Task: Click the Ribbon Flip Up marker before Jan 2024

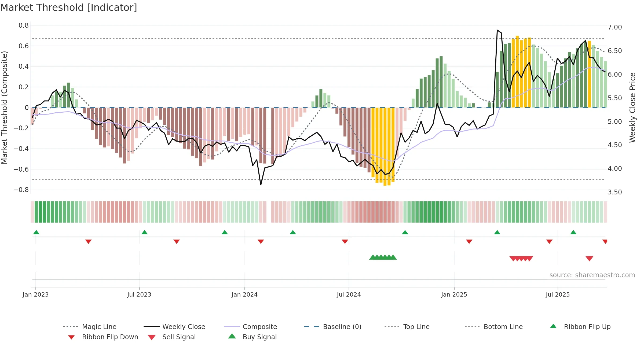Action: click(x=225, y=232)
